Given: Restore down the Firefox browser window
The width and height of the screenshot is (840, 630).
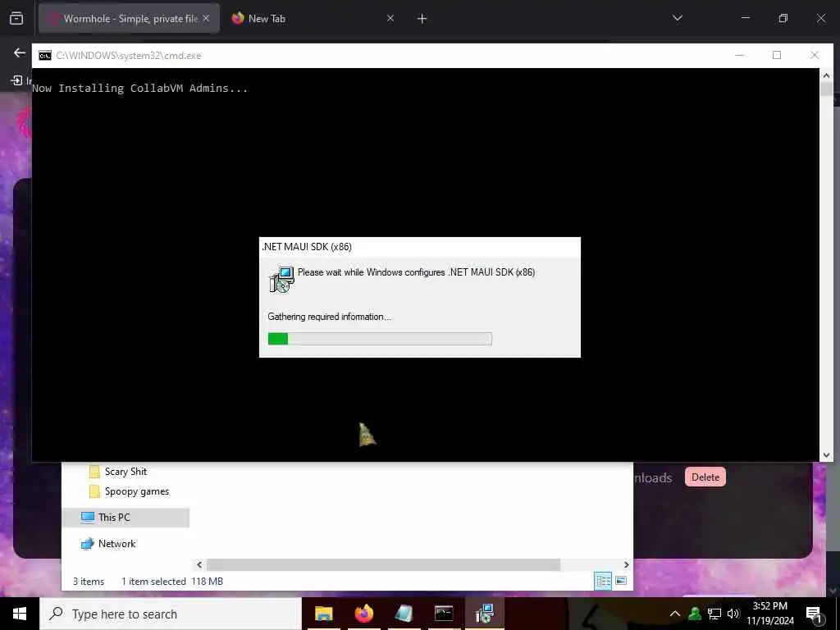Looking at the screenshot, I should click(783, 18).
